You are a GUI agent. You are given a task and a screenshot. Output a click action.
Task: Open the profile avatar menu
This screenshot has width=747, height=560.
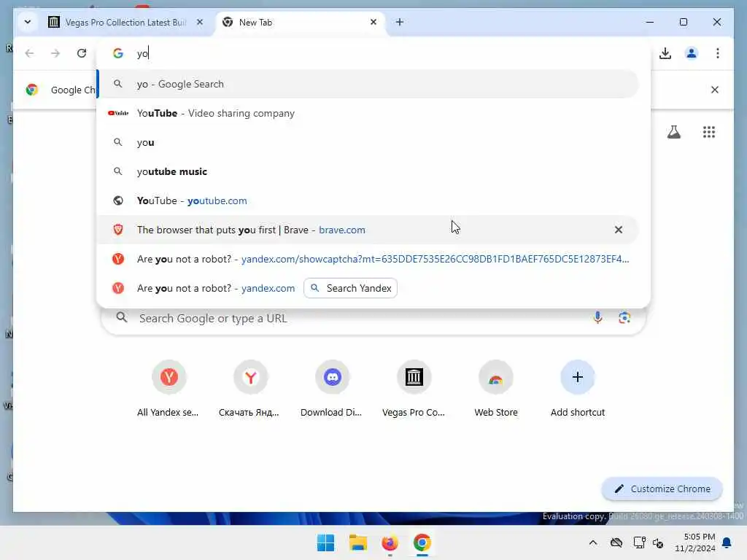pyautogui.click(x=692, y=52)
